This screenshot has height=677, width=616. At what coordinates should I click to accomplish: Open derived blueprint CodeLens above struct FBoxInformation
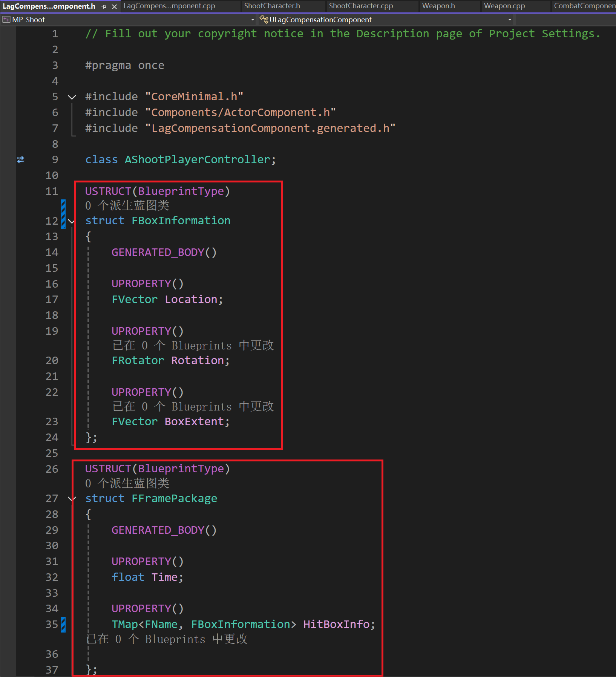[127, 205]
